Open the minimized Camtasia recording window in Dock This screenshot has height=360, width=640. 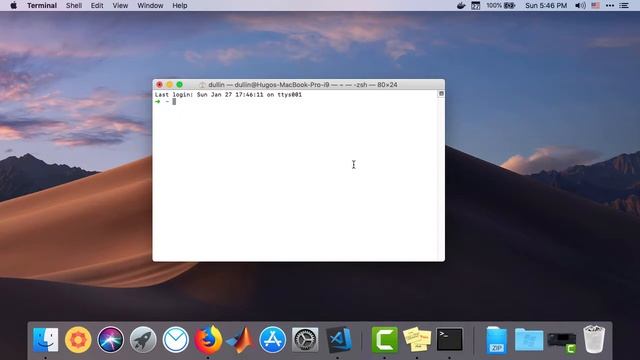[562, 342]
